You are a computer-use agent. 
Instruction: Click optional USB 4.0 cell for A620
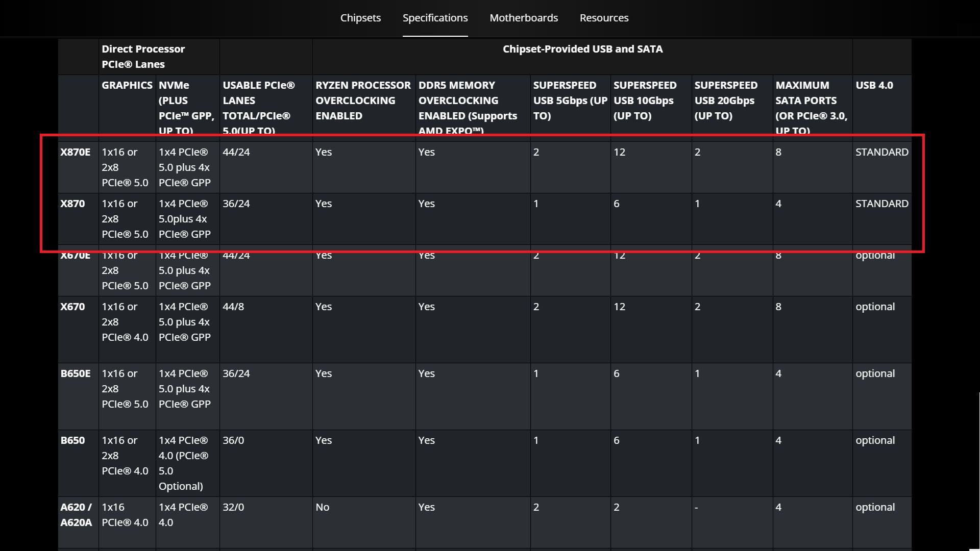pyautogui.click(x=875, y=507)
